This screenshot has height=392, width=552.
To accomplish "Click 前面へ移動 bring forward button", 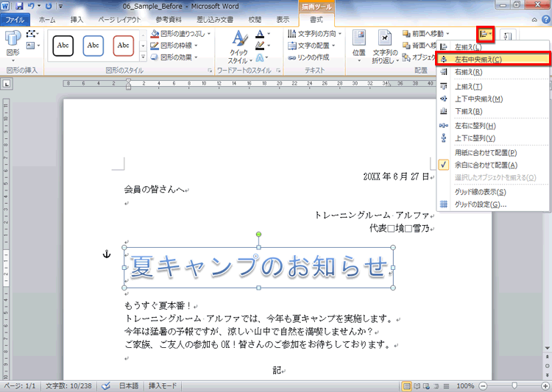I will [423, 34].
